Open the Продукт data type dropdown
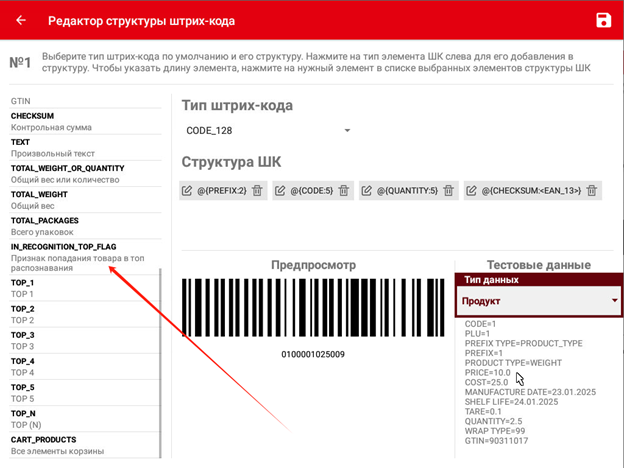 pos(538,301)
